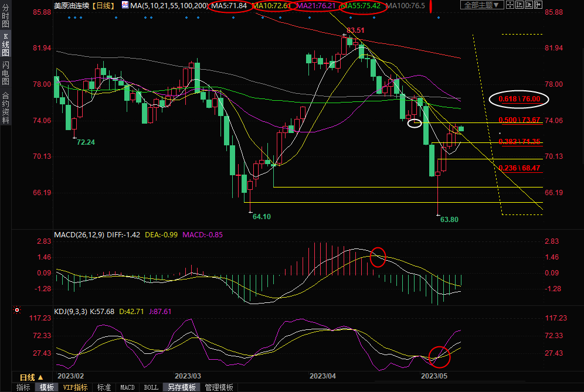
Task: Click the [日线] period label in header
Action: pyautogui.click(x=103, y=6)
